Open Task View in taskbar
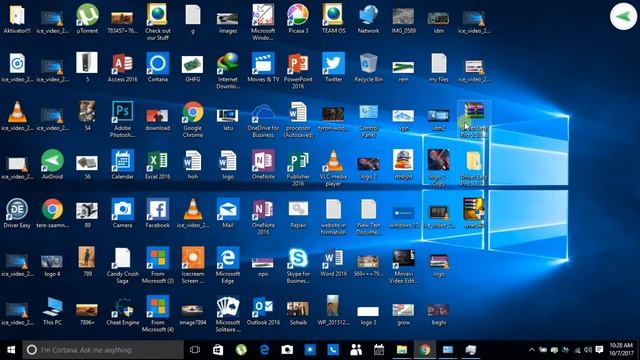 click(x=195, y=350)
